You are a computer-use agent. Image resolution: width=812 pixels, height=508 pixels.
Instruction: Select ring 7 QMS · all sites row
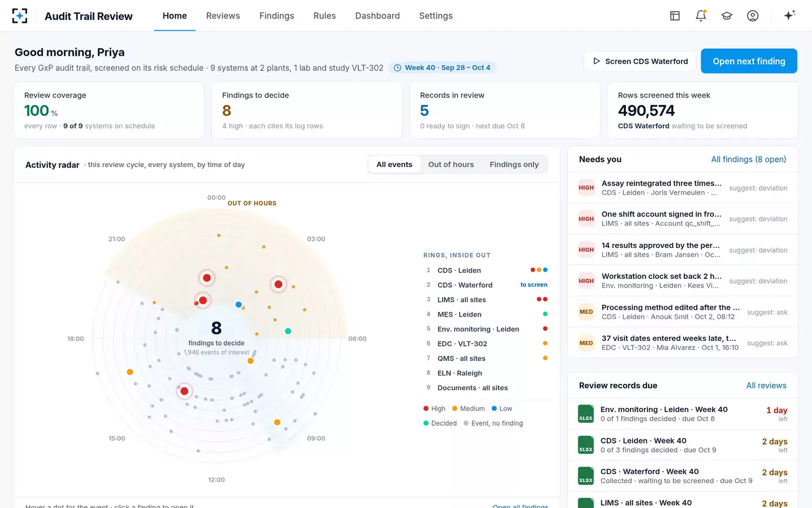pyautogui.click(x=486, y=358)
